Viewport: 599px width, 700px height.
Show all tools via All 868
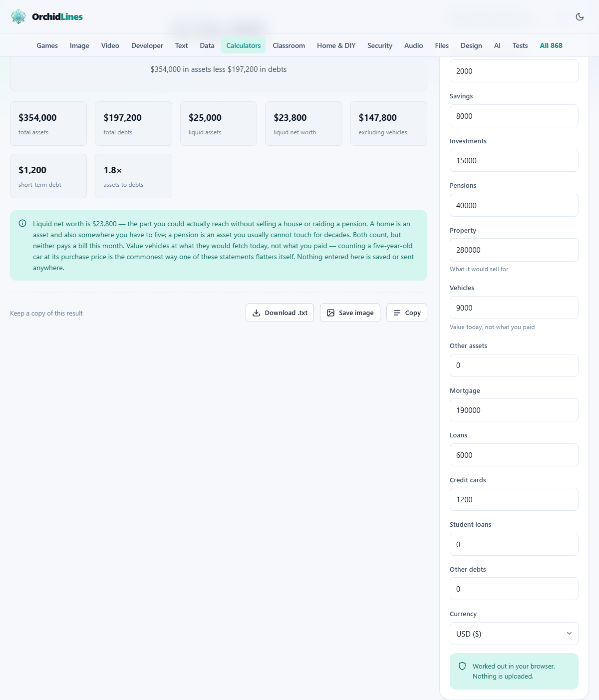coord(551,45)
